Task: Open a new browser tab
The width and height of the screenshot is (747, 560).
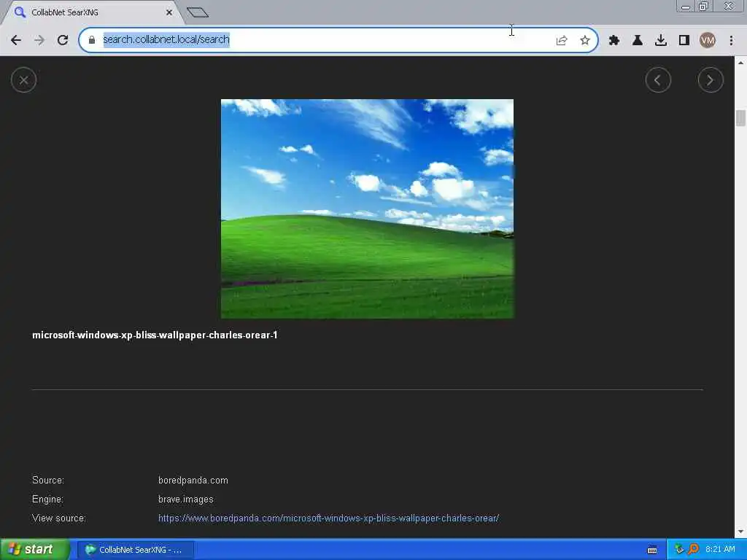Action: 198,13
